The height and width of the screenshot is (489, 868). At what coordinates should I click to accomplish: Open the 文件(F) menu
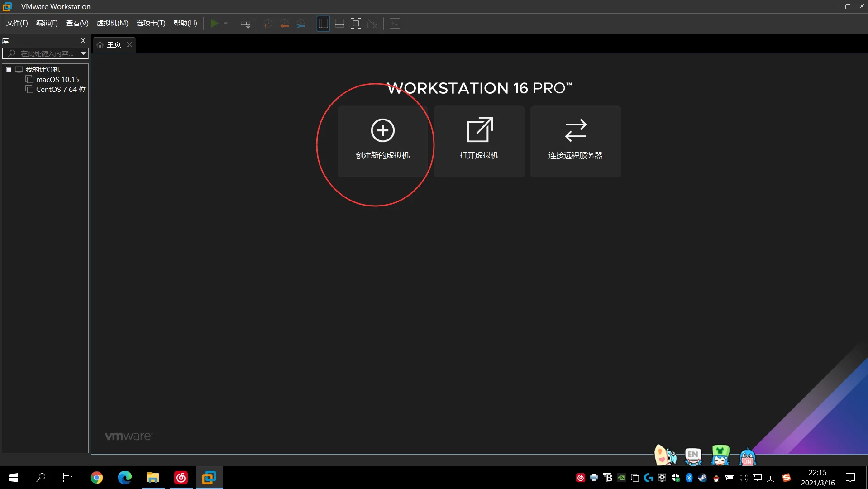[x=17, y=23]
